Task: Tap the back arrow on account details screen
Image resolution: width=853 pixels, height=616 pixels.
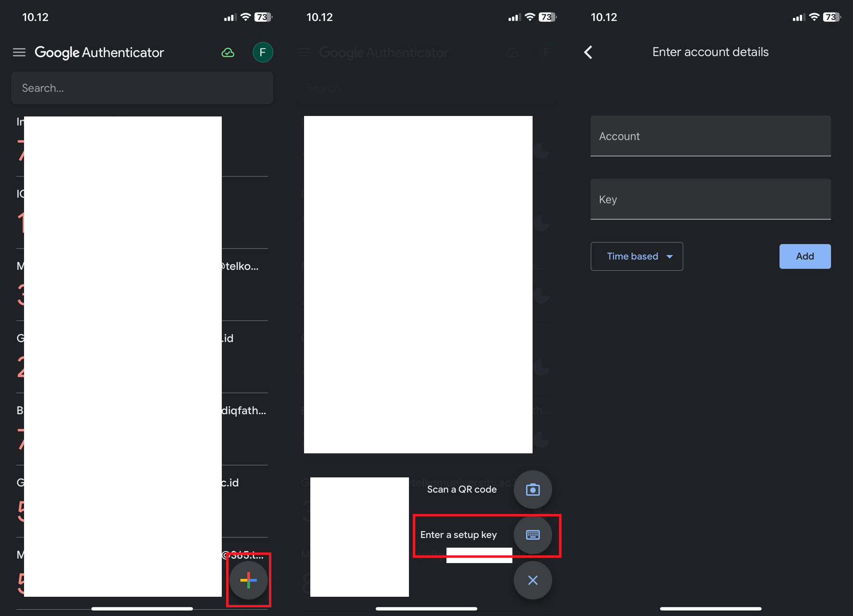Action: (x=588, y=52)
